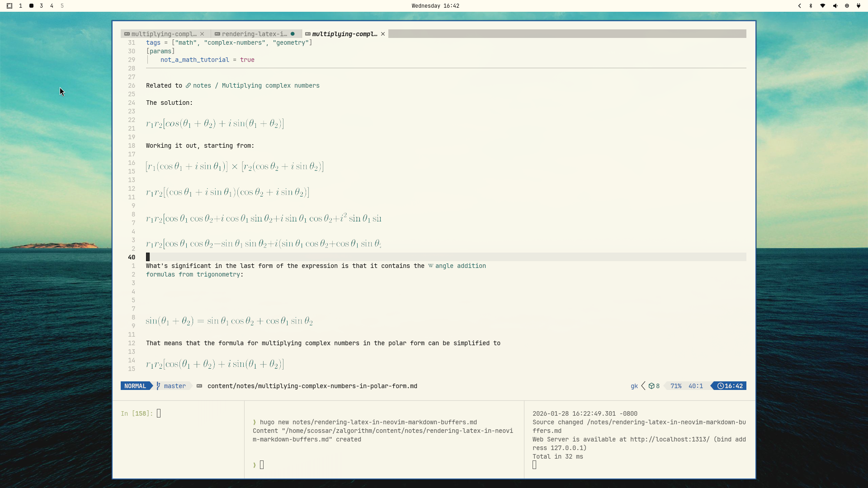
Task: Click the chevron beside gk in statusline
Action: pyautogui.click(x=643, y=386)
